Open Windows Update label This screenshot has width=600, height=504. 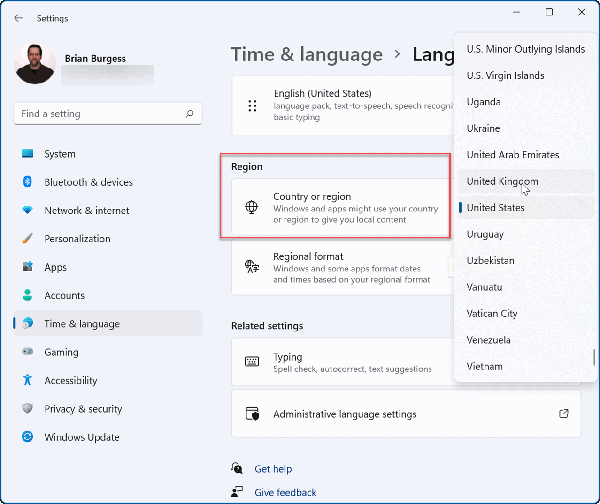coord(82,437)
